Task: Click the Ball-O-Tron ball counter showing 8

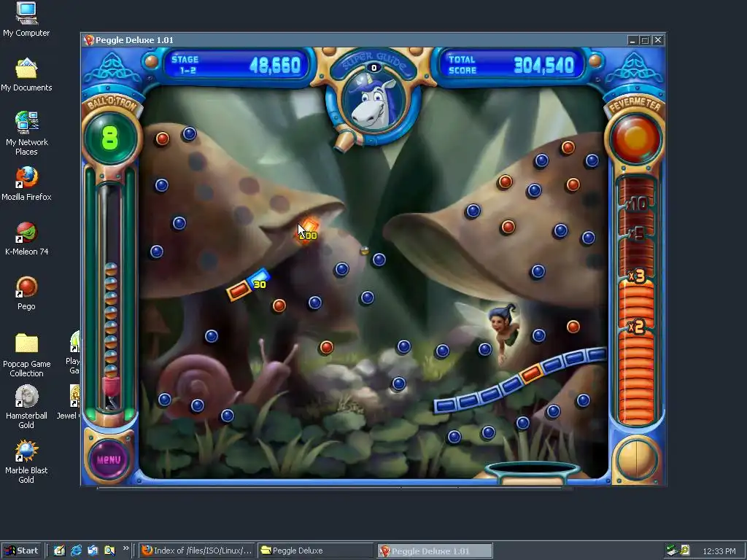Action: coord(110,138)
